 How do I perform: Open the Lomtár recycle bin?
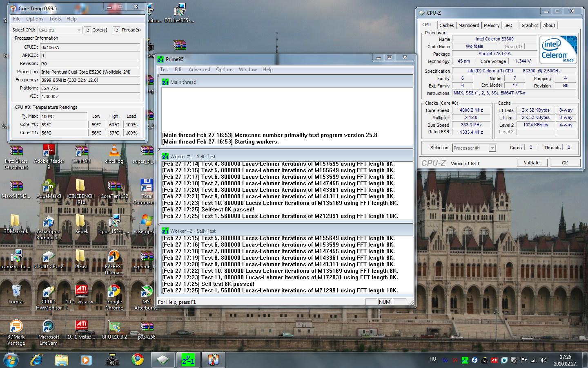click(16, 295)
